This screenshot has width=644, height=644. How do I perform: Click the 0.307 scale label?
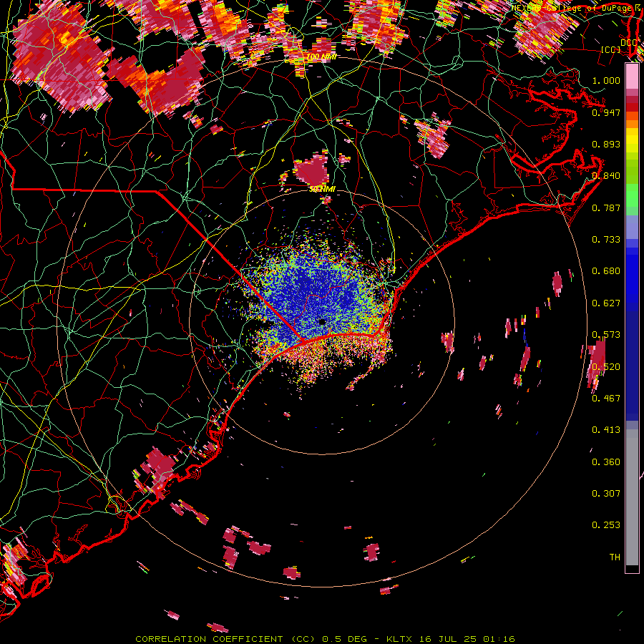[x=606, y=494]
